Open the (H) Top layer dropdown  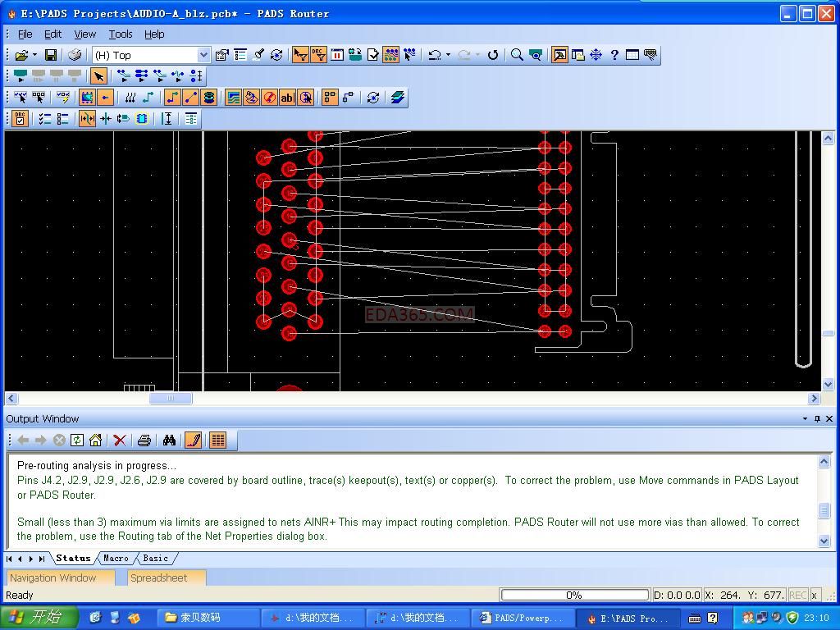tap(203, 55)
